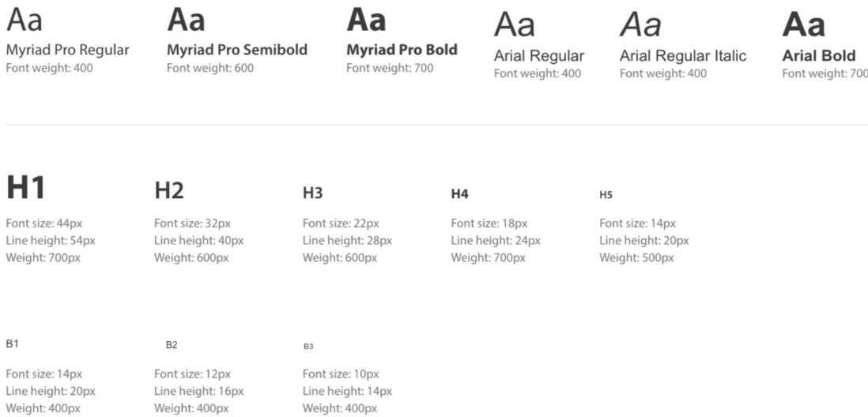
Task: Click the Myriad Pro Regular Aa sample
Action: [25, 20]
